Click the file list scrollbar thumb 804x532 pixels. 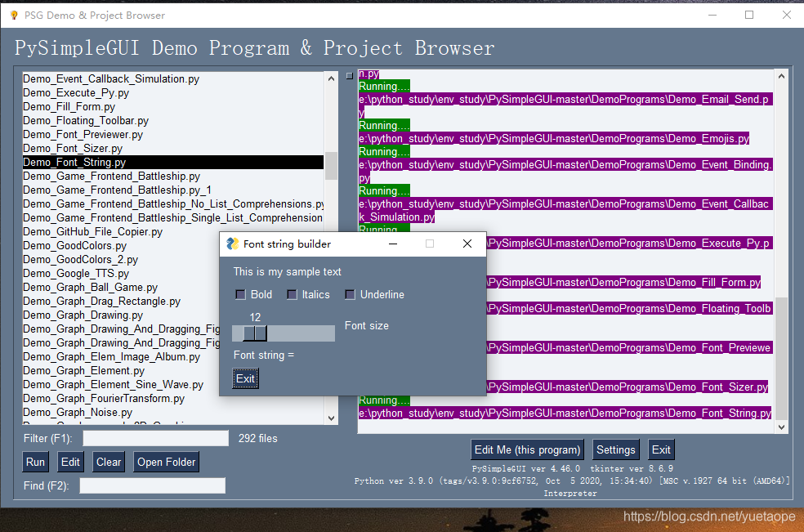point(331,165)
